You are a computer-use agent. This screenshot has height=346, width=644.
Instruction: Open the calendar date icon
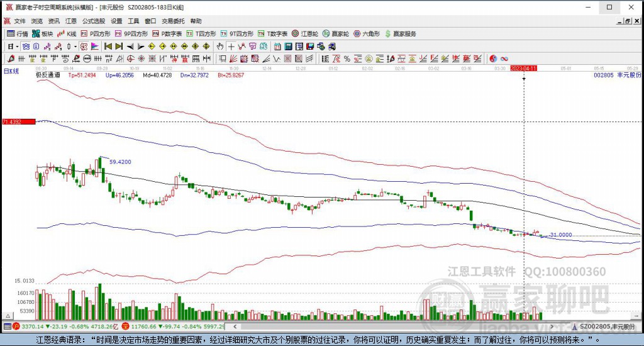(x=277, y=47)
